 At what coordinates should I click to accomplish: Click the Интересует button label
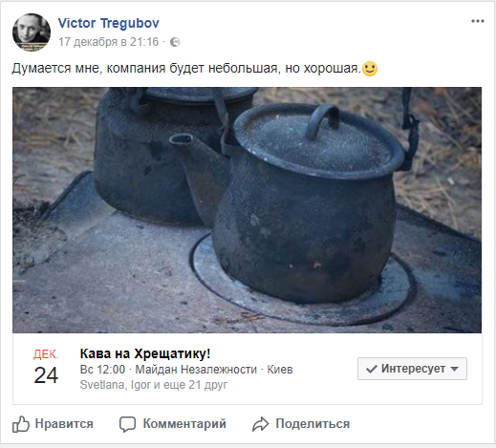pos(413,369)
